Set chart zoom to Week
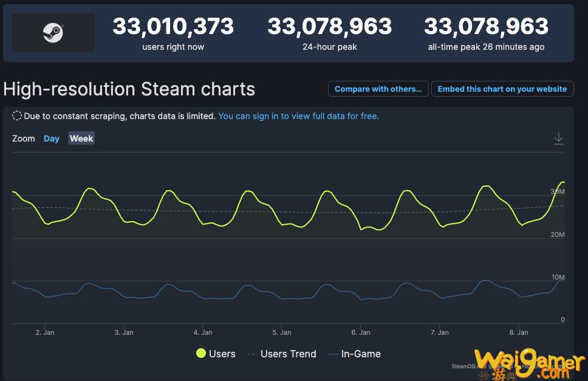 click(81, 138)
